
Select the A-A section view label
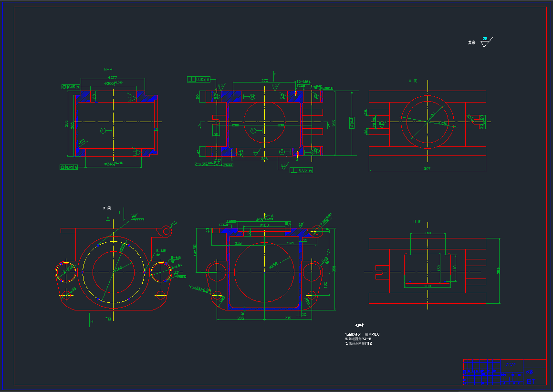point(269,216)
